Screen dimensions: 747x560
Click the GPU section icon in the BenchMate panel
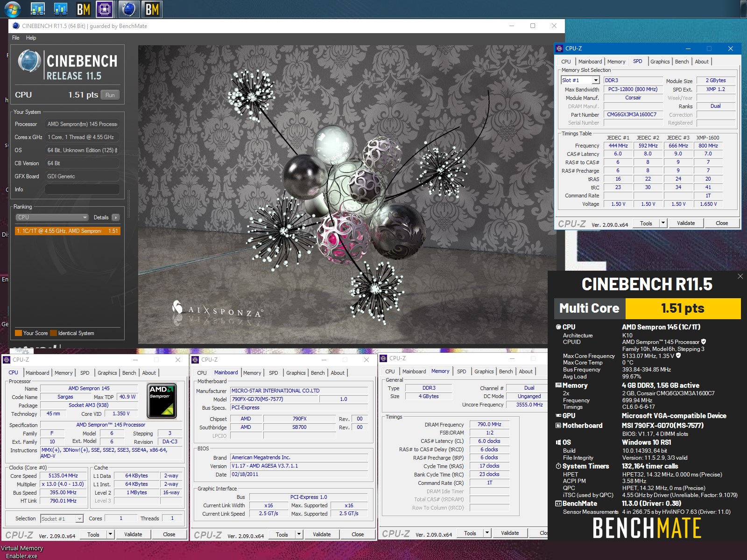click(x=558, y=415)
